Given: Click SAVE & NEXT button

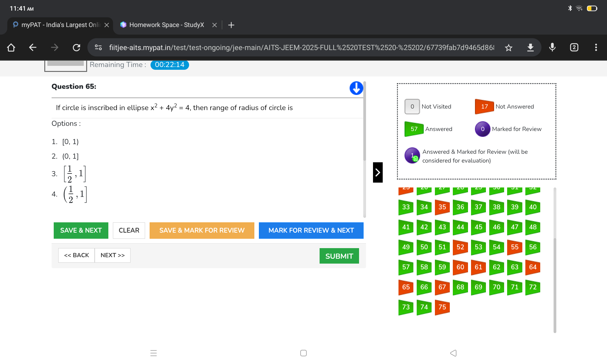Looking at the screenshot, I should point(81,231).
